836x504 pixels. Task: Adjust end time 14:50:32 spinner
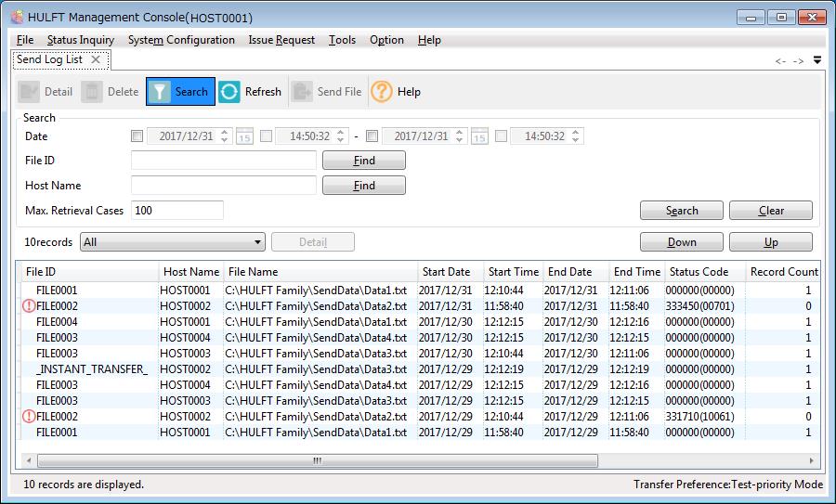coord(576,136)
